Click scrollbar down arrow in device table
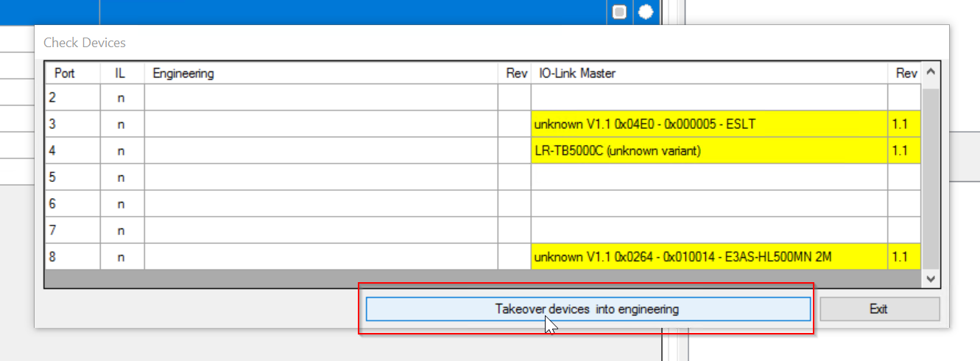The image size is (980, 361). click(930, 279)
